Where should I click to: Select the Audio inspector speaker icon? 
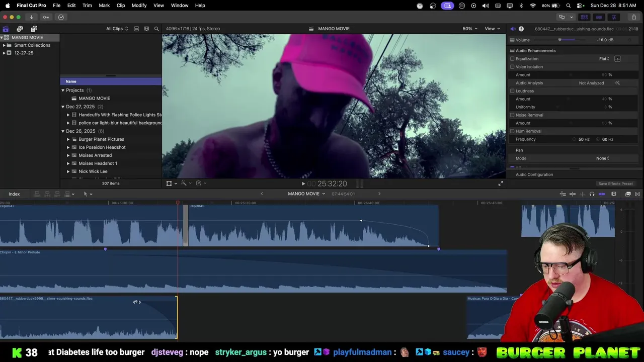(x=513, y=29)
